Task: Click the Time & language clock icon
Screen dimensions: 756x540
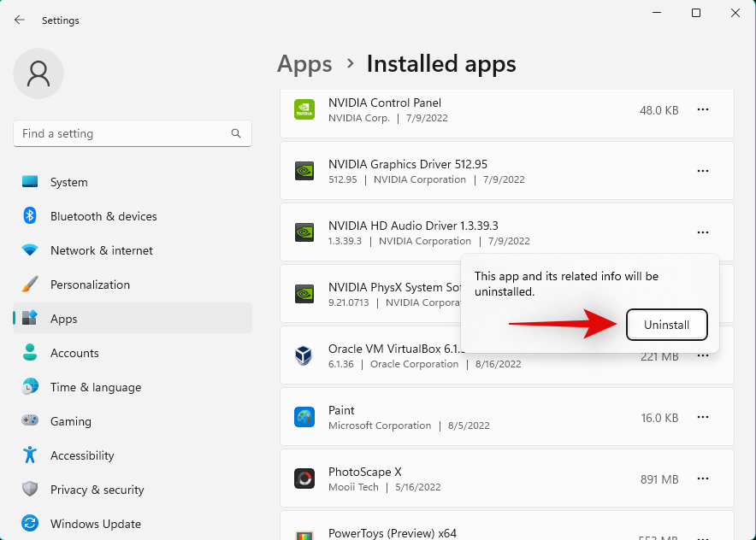Action: [30, 387]
